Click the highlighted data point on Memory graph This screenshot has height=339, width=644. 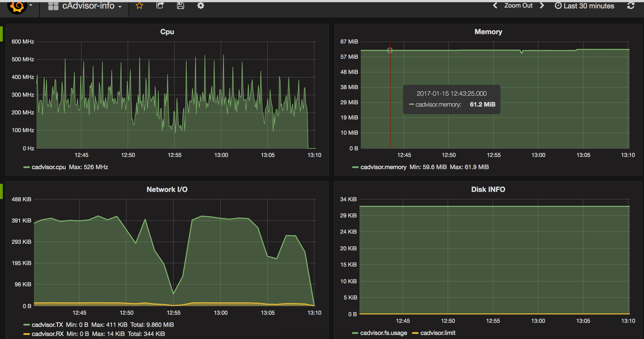tap(390, 50)
